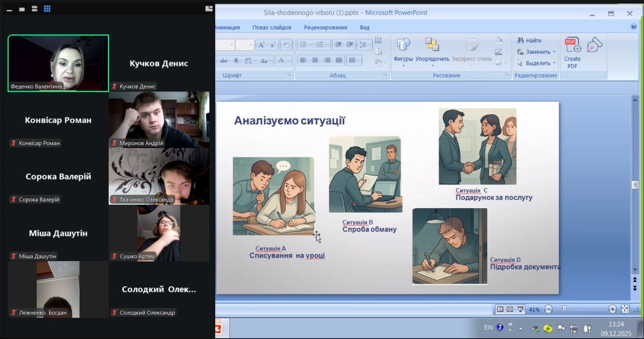Click the Найти find button
This screenshot has height=339, width=644.
[529, 40]
